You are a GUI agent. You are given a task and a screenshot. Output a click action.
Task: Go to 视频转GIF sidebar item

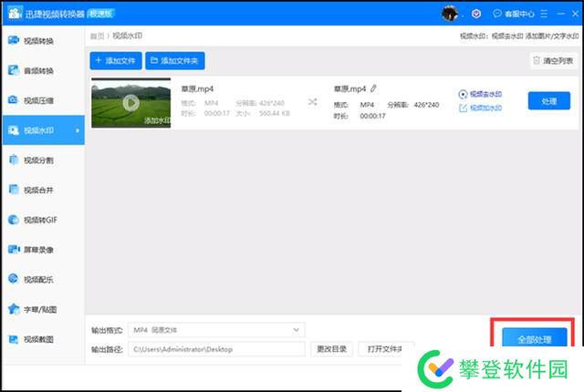pyautogui.click(x=39, y=220)
